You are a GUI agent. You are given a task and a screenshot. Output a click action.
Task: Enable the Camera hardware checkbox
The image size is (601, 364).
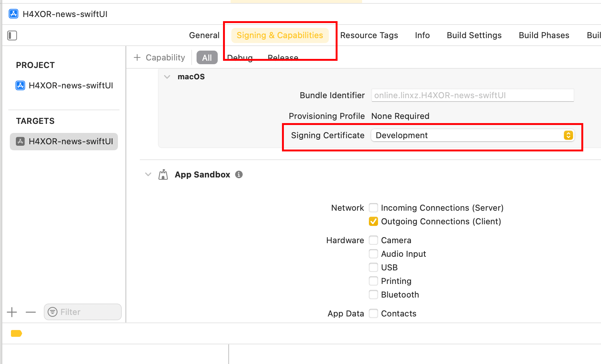373,240
